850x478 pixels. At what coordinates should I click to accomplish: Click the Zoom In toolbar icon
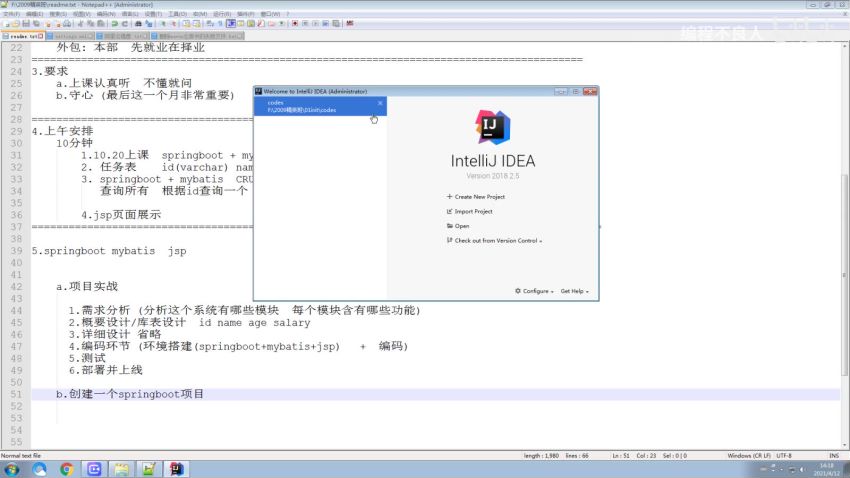tap(163, 24)
